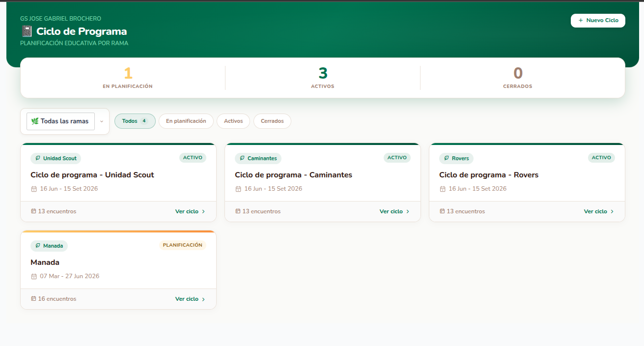Screen dimensions: 644x346
Task: Open Ver ciclo for Caminantes
Action: coord(394,211)
